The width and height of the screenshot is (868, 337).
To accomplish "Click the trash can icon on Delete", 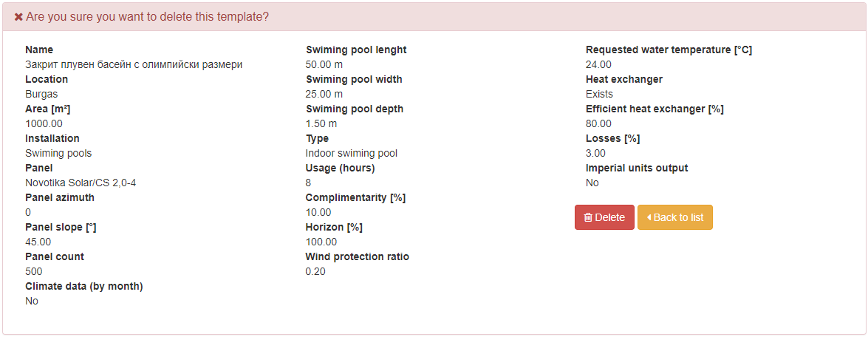I will point(589,217).
